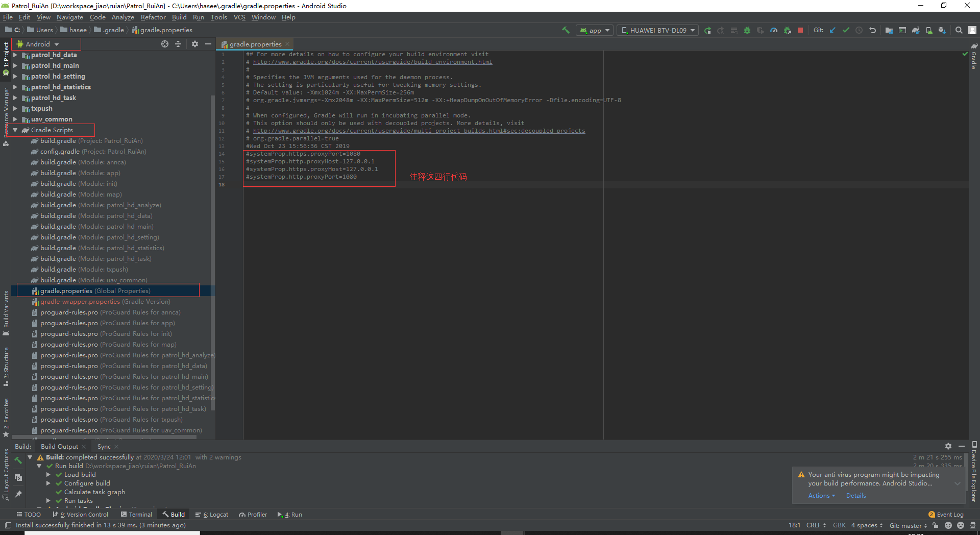Image resolution: width=980 pixels, height=535 pixels.
Task: Expand the patrol_hd_data module
Action: [15, 55]
